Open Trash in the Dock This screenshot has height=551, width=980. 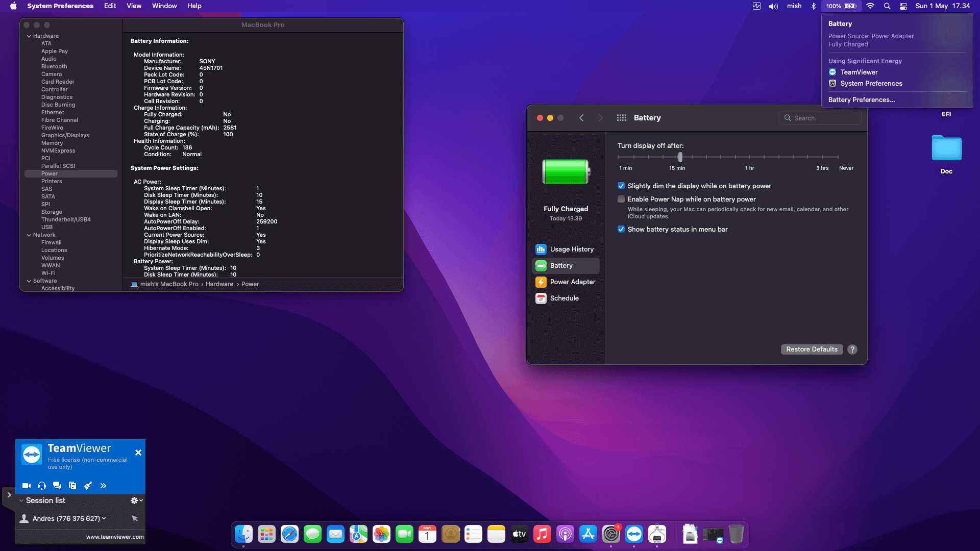click(736, 534)
